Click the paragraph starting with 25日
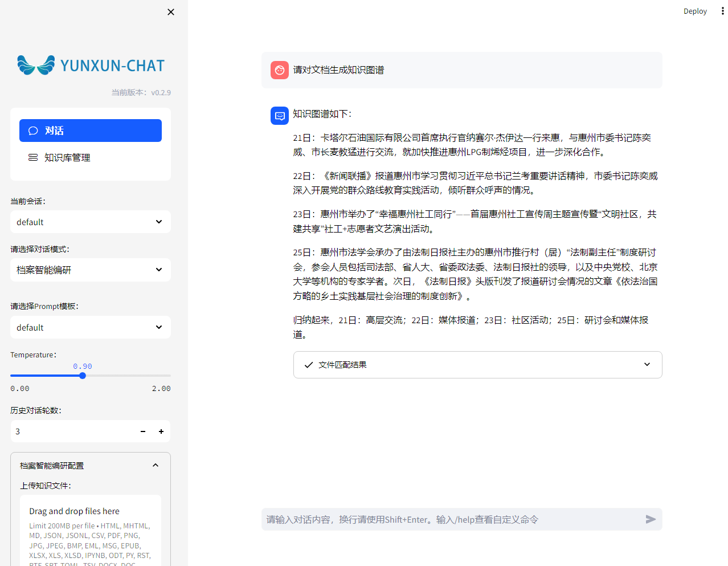 [x=475, y=274]
